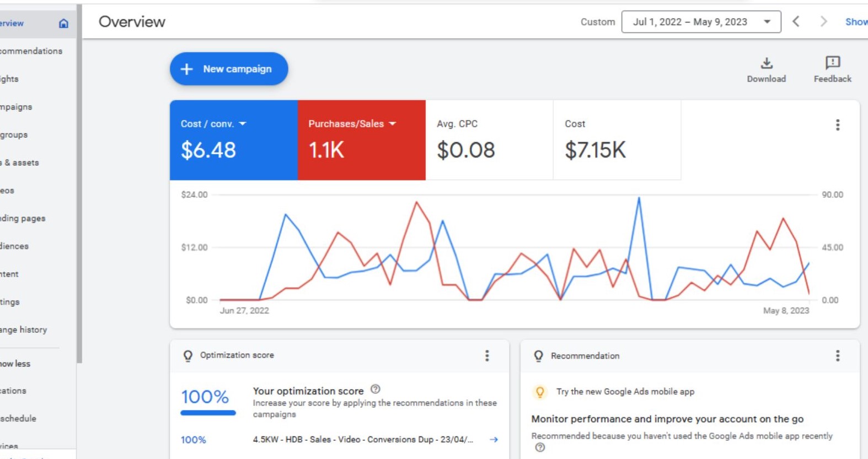The image size is (868, 459).
Task: Click Show less in the sidebar
Action: tap(15, 364)
